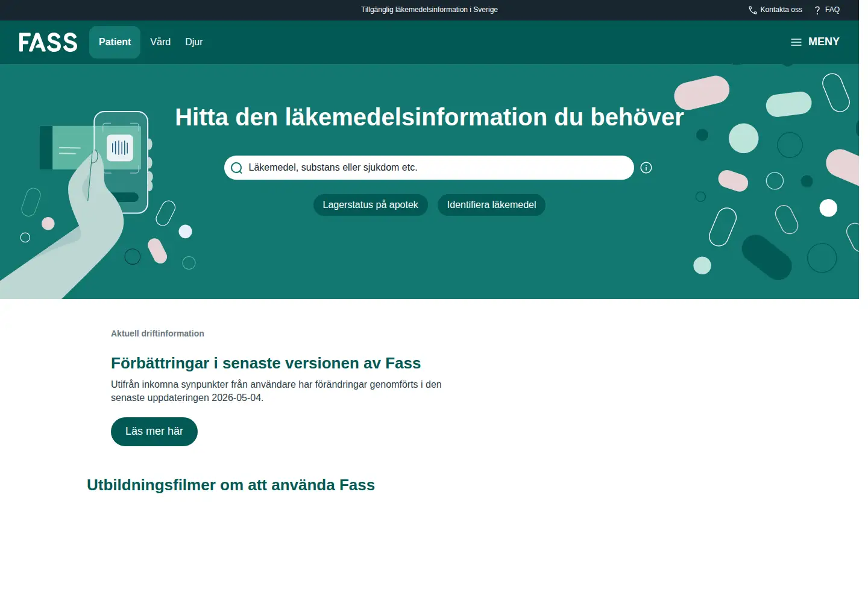Focus the Läkemedel, substans eller sjukdom search field
The height and width of the screenshot is (603, 868).
429,168
